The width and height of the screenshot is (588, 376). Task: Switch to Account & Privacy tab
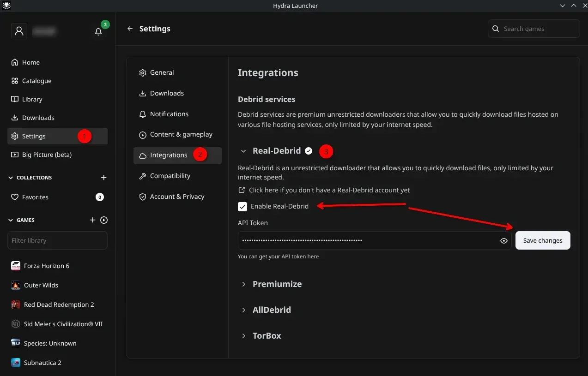coord(177,197)
